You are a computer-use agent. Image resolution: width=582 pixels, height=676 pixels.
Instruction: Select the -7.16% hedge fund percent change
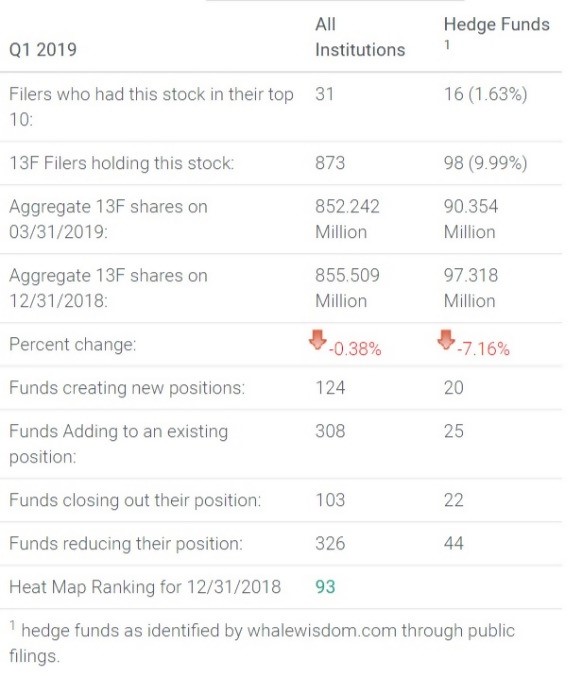tap(483, 349)
